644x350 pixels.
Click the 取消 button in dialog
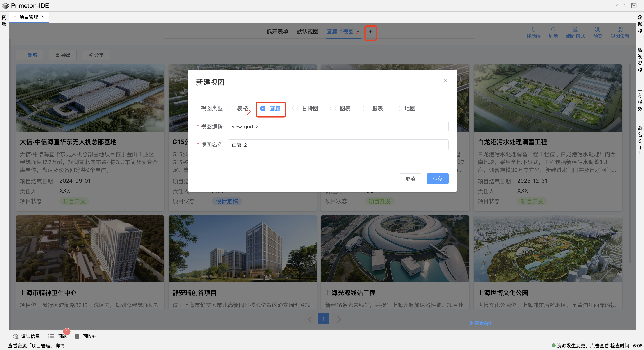(x=410, y=179)
